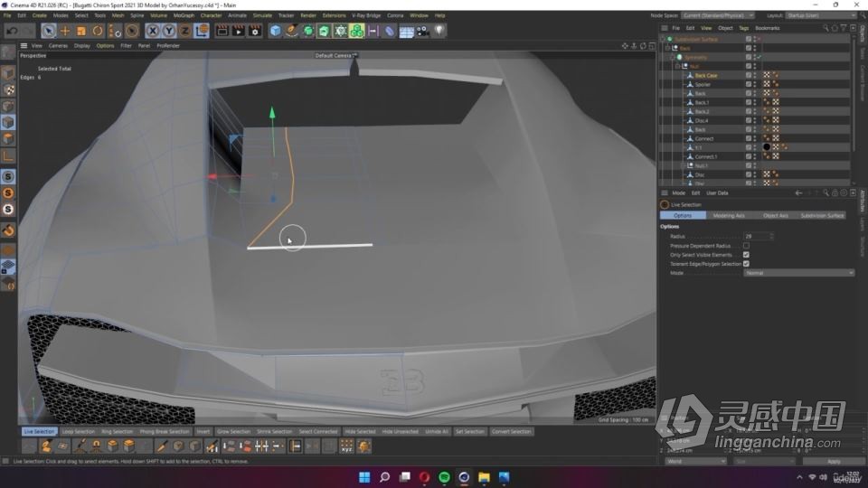Viewport: 868px width, 488px height.
Task: Click the deformer blue capsule icon
Action: click(x=390, y=31)
